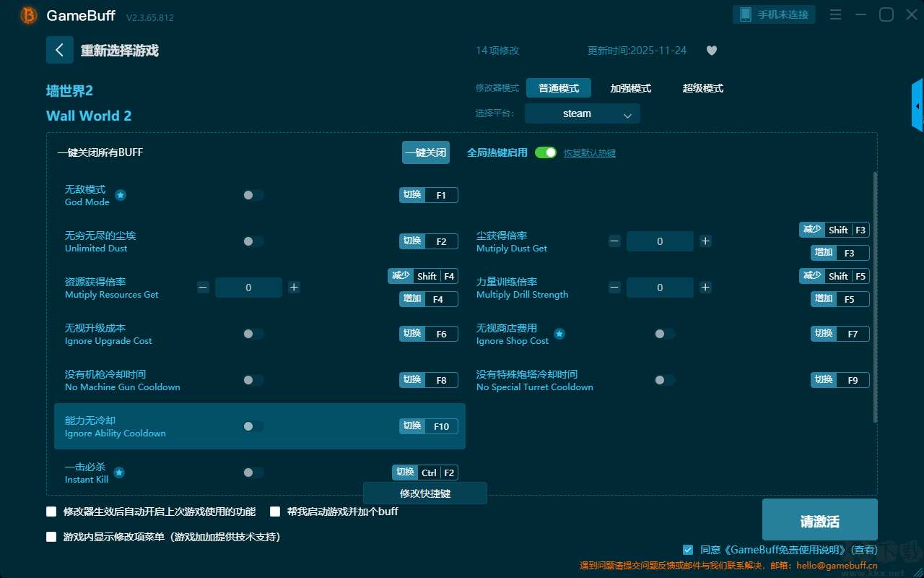Toggle Unlimited Dust switch
This screenshot has width=924, height=578.
click(x=253, y=241)
